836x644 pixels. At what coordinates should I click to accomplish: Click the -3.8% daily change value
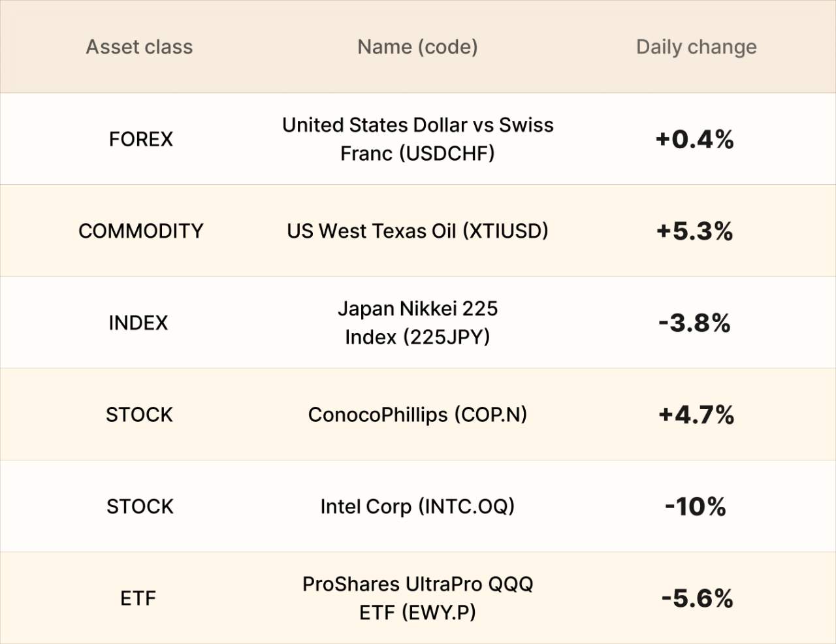click(695, 323)
